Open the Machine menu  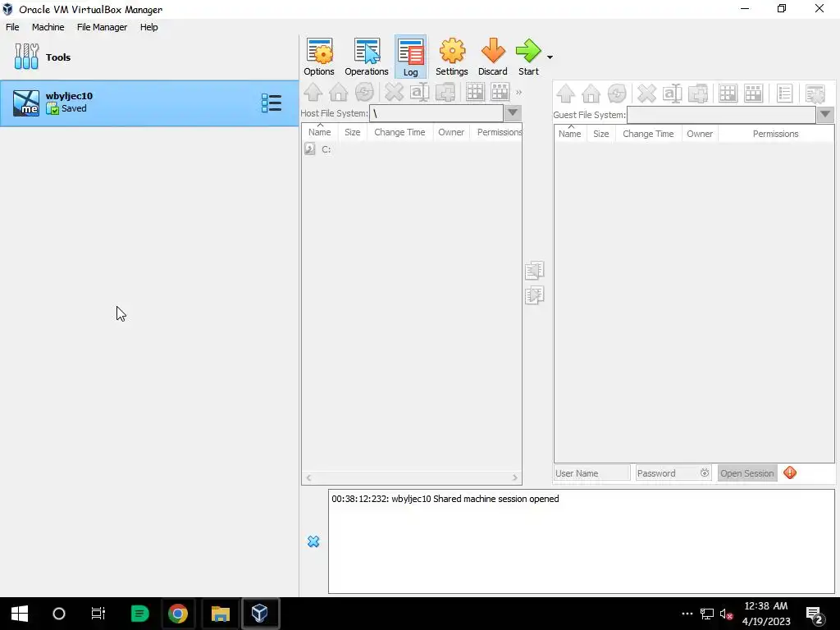click(x=48, y=27)
